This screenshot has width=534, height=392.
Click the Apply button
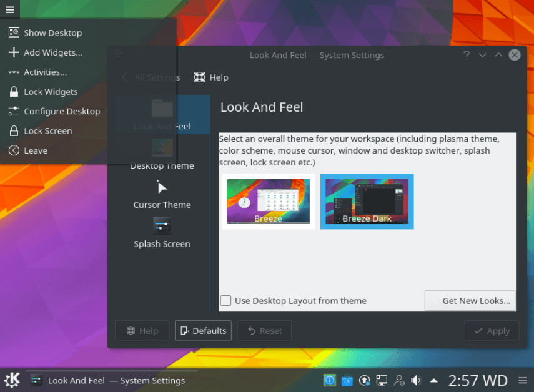492,331
